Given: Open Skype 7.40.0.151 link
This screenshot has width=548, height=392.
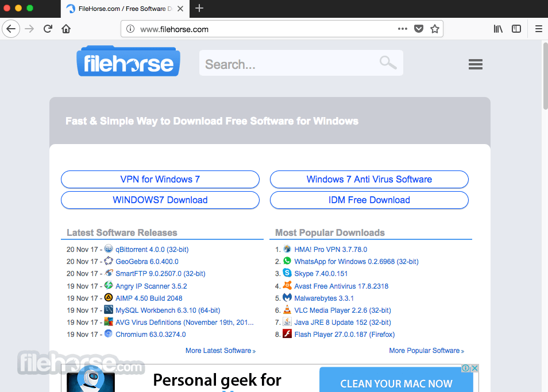Looking at the screenshot, I should [321, 274].
